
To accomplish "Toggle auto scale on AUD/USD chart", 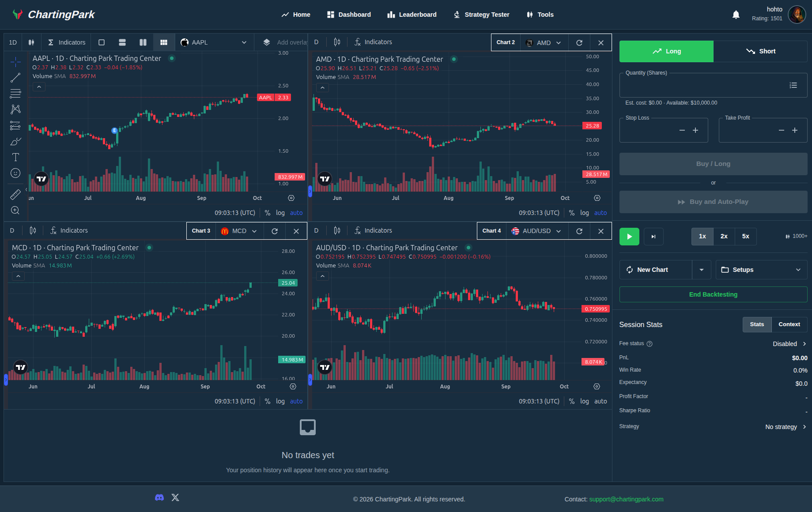I will tap(601, 401).
